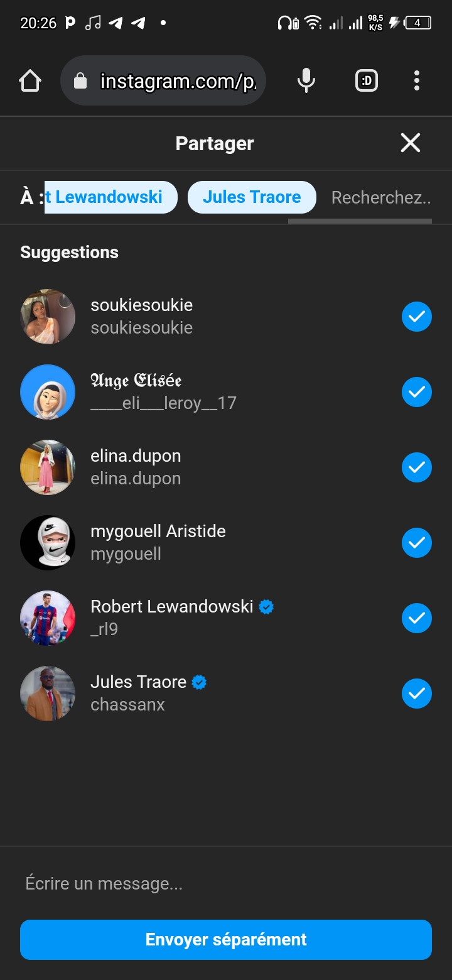Uncheck Jules Traore selection circle
Image resolution: width=452 pixels, height=980 pixels.
[x=417, y=694]
